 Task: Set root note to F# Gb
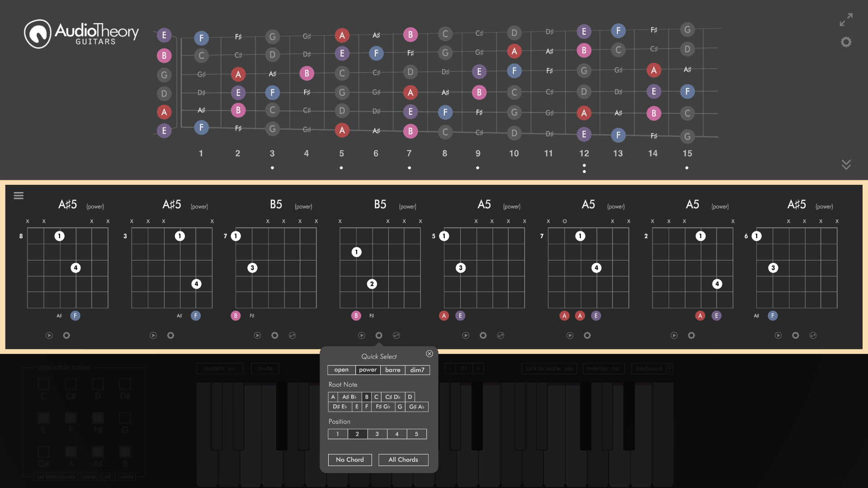click(383, 407)
